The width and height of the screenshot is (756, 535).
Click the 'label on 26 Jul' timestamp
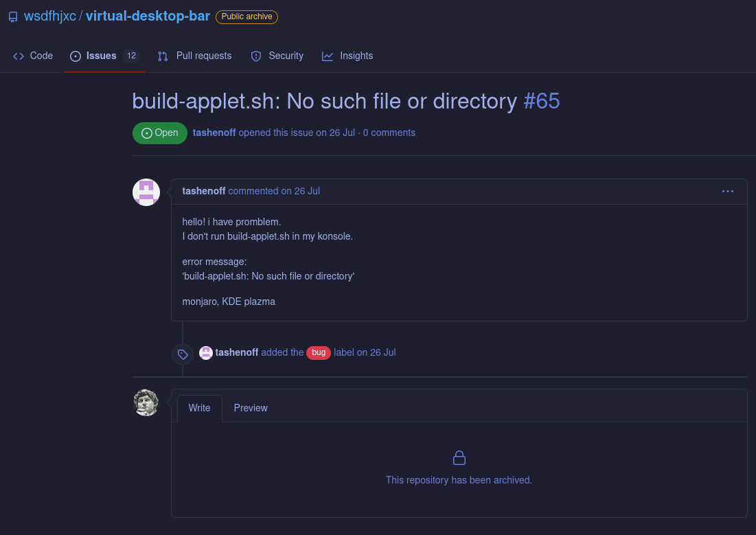365,352
